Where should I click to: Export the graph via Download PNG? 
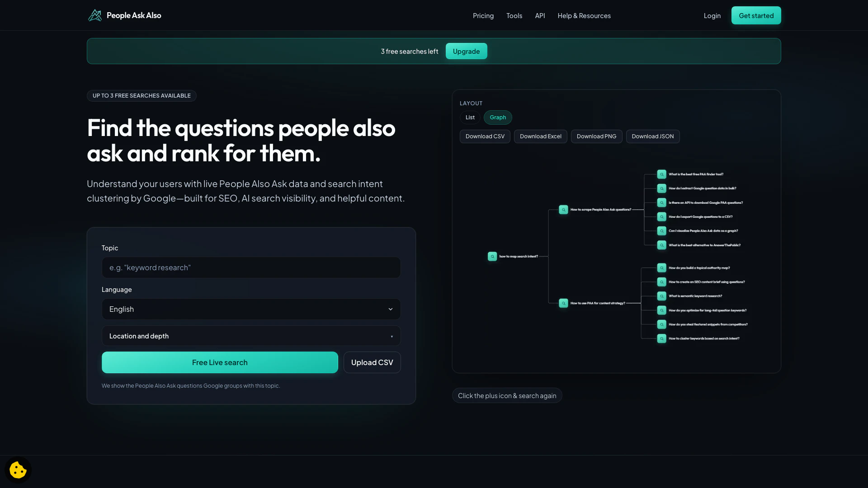[x=596, y=136]
